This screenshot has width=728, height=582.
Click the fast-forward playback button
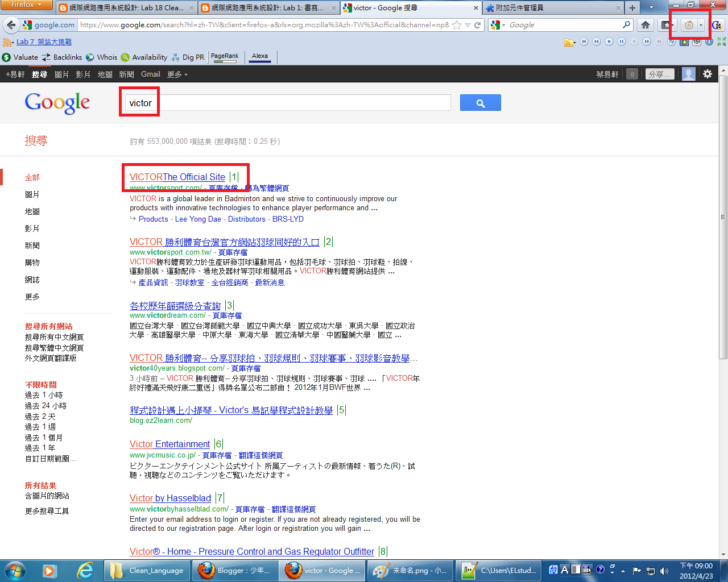point(647,41)
